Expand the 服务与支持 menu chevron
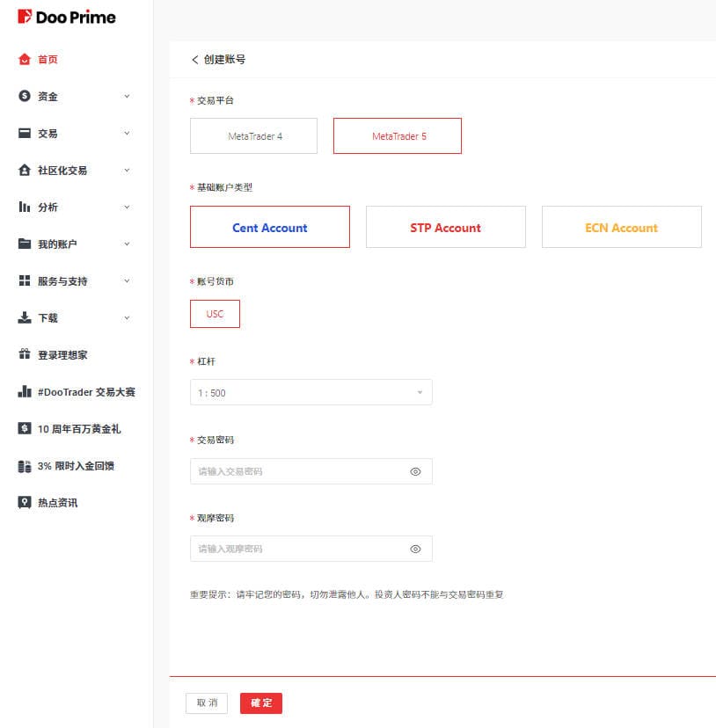The image size is (716, 728). click(127, 280)
